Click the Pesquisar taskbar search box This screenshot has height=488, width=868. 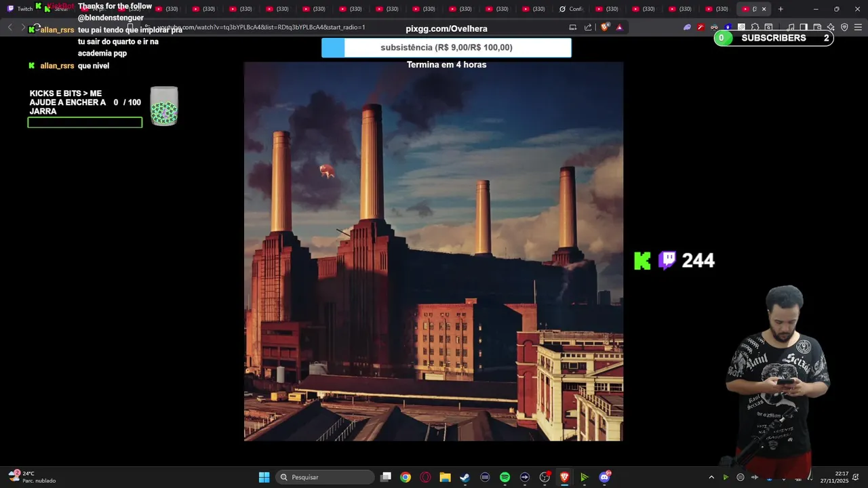click(325, 477)
